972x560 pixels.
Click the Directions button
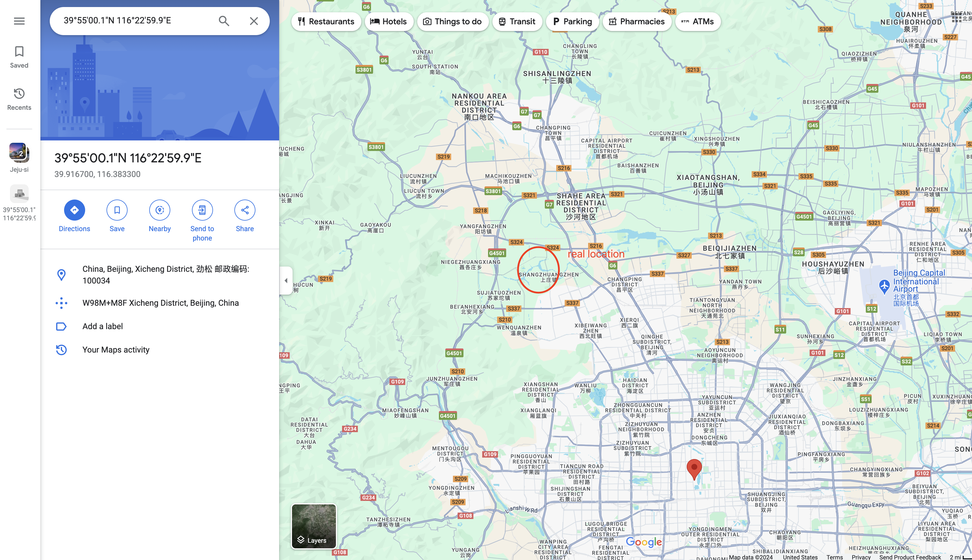[x=74, y=216]
